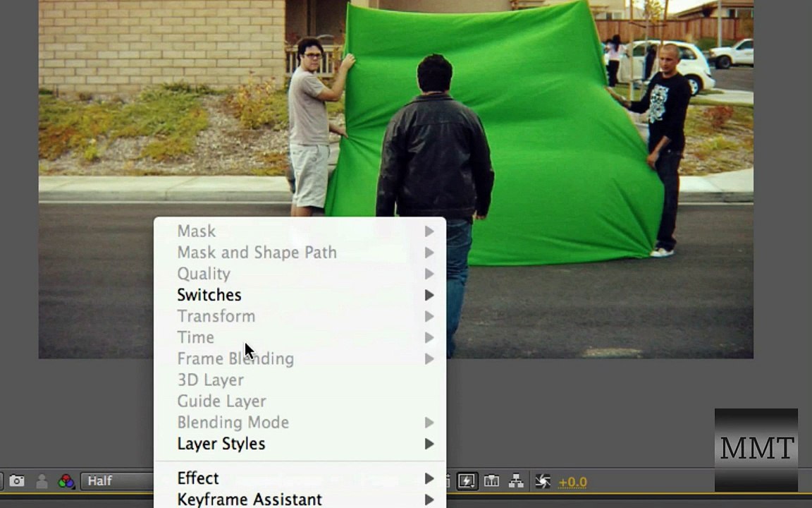Expand Mask and Shape Path submenu arrow
Image resolution: width=812 pixels, height=508 pixels.
(429, 253)
